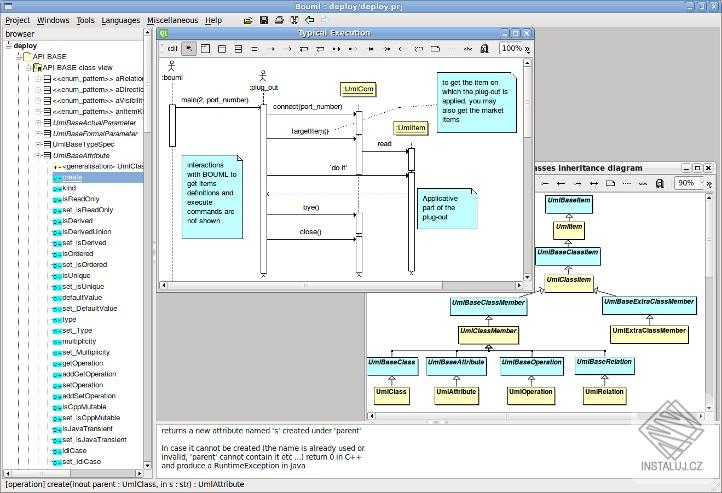Collapse API BASE class view node
This screenshot has height=493, width=722.
coord(29,68)
